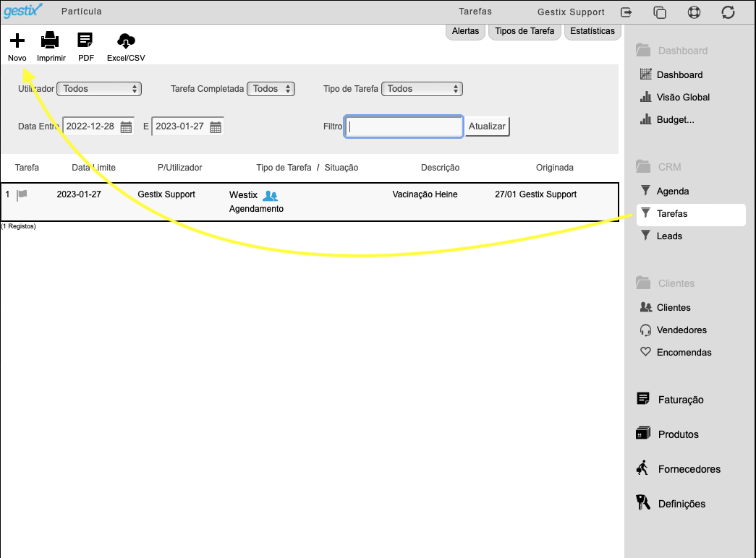The height and width of the screenshot is (558, 756).
Task: Focus the Filtro text field
Action: coord(404,126)
